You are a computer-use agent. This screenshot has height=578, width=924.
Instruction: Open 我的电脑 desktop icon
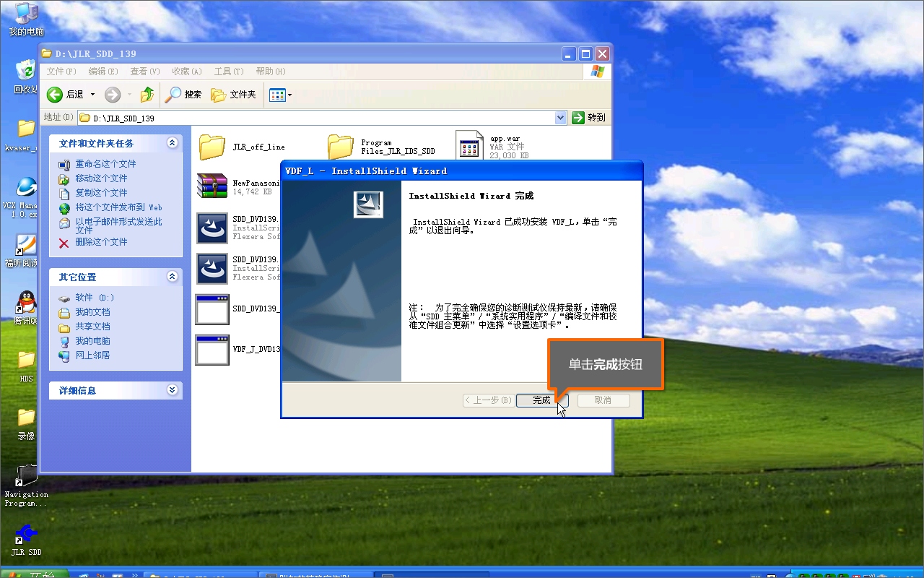(x=26, y=18)
